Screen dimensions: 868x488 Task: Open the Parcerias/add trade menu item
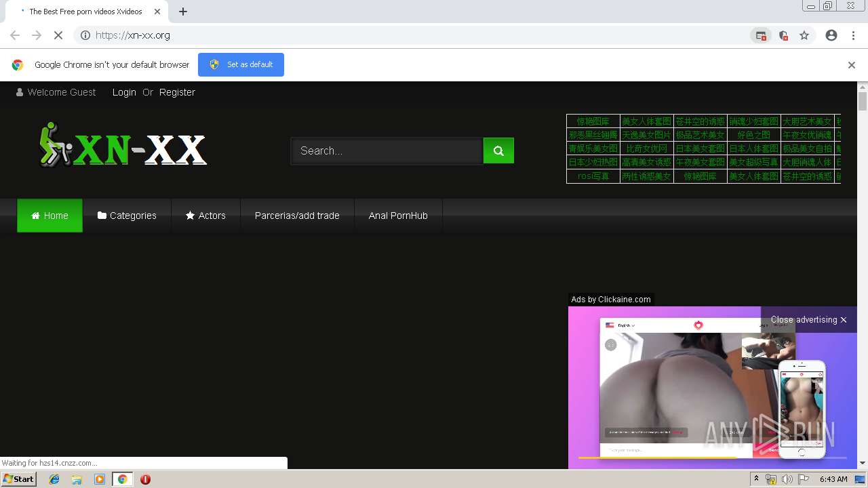coord(297,216)
